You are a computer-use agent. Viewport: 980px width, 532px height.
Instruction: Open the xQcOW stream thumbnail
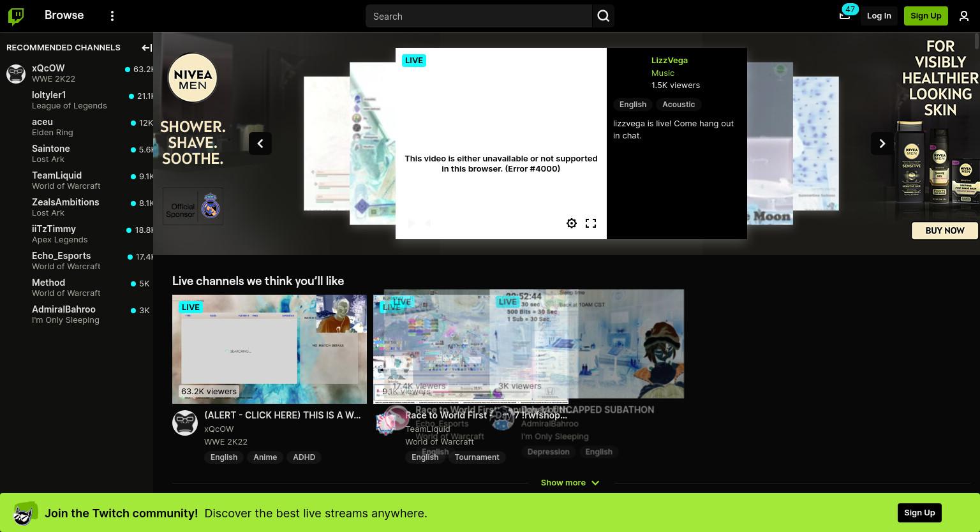tap(269, 349)
